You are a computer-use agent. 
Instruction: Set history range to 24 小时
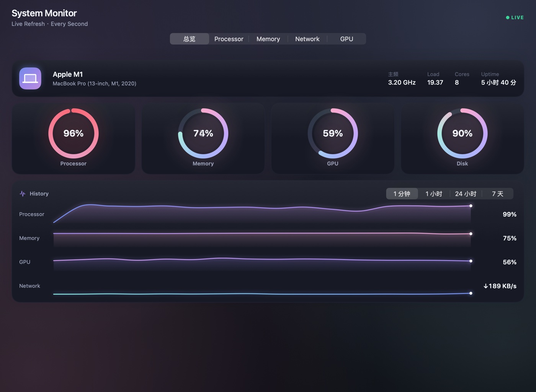coord(466,194)
